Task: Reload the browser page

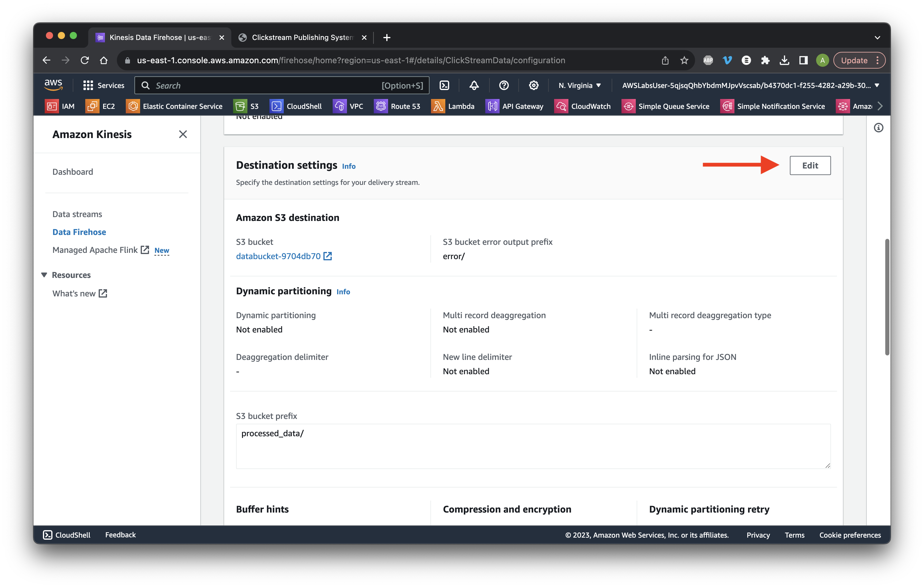Action: (84, 60)
